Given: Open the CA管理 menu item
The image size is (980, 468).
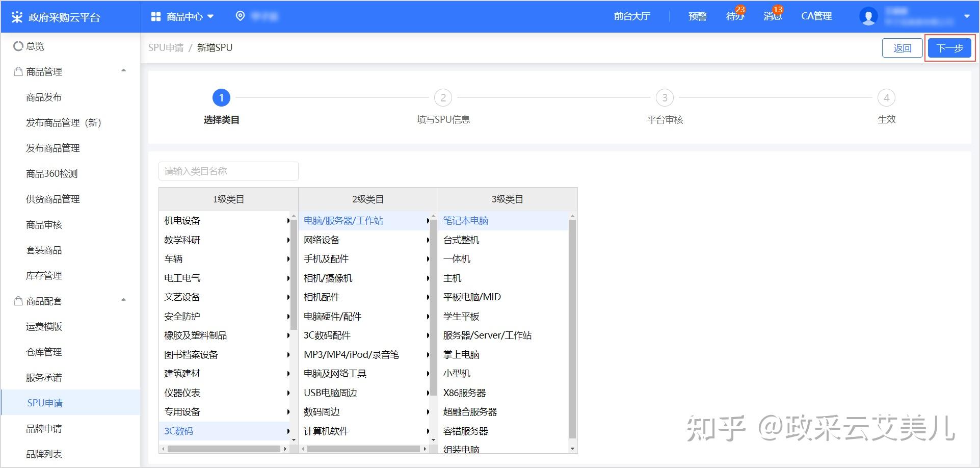Looking at the screenshot, I should tap(816, 16).
